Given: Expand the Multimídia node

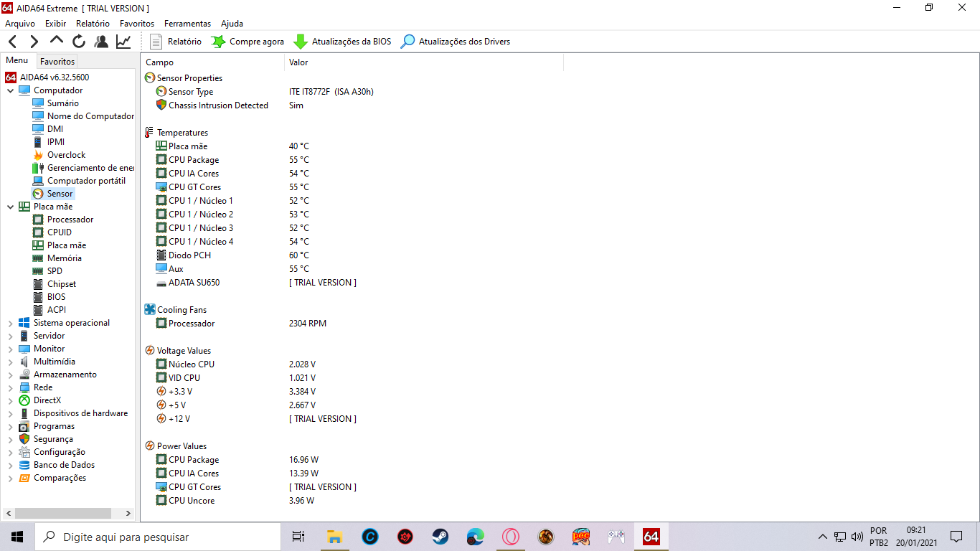Looking at the screenshot, I should [10, 362].
